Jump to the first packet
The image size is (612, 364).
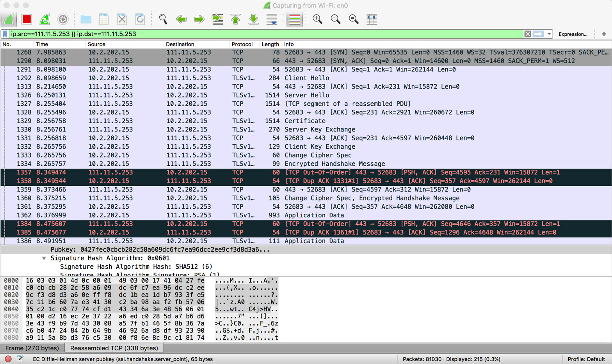tap(235, 19)
